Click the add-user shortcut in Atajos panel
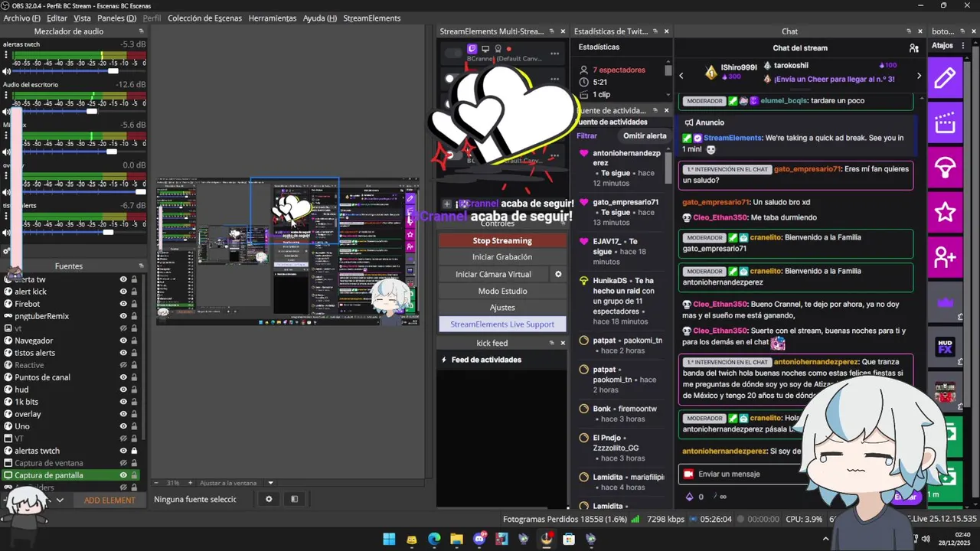Image resolution: width=980 pixels, height=551 pixels. [x=945, y=257]
